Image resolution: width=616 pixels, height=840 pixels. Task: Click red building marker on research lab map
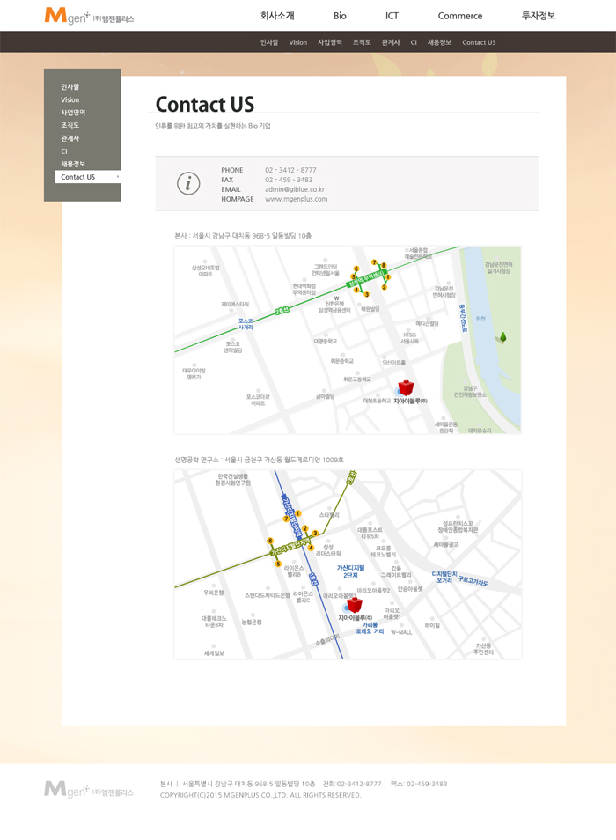tap(354, 604)
